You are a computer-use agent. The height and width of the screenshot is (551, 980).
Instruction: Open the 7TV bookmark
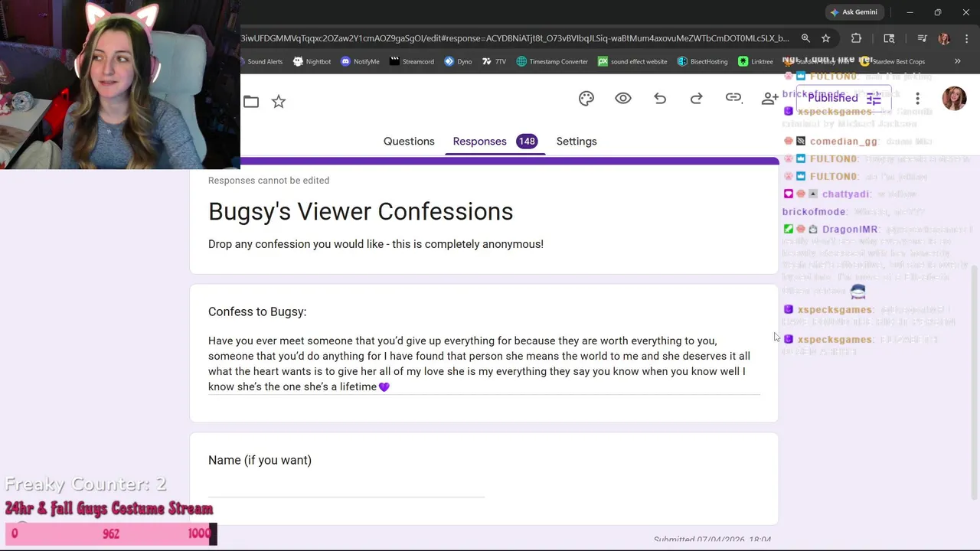(495, 61)
